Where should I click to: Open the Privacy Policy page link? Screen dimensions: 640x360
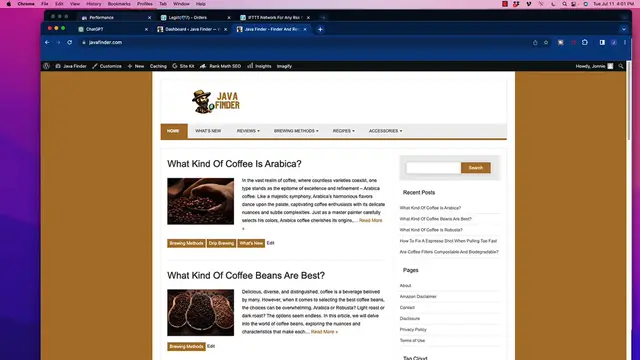click(x=413, y=330)
